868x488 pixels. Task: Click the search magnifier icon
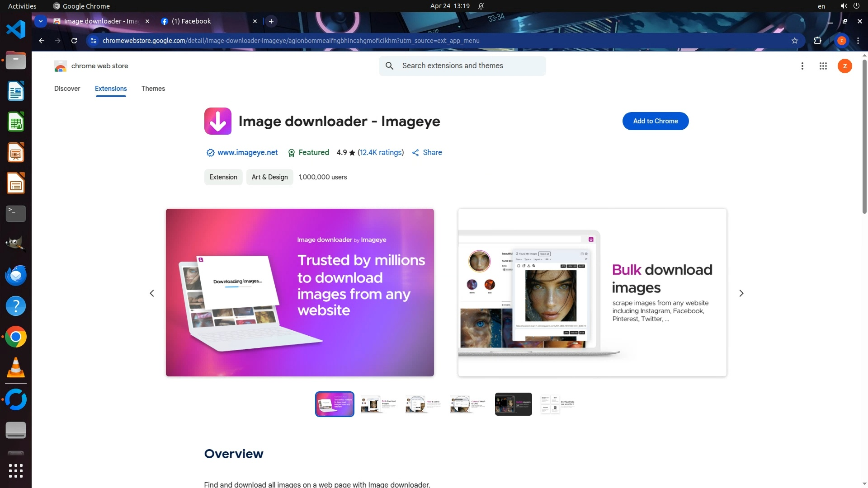pyautogui.click(x=389, y=66)
